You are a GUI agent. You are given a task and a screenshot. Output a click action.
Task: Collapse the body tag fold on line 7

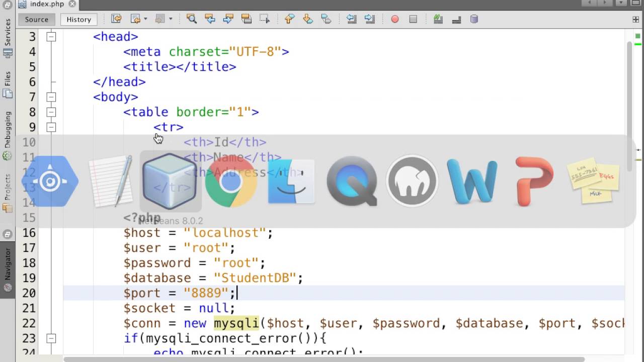coord(51,97)
